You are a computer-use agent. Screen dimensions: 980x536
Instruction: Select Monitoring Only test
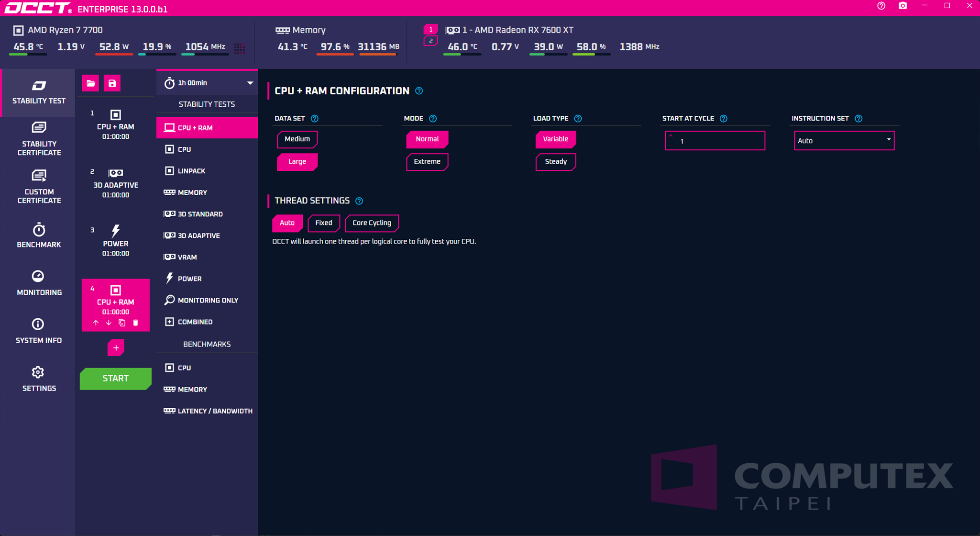(207, 300)
